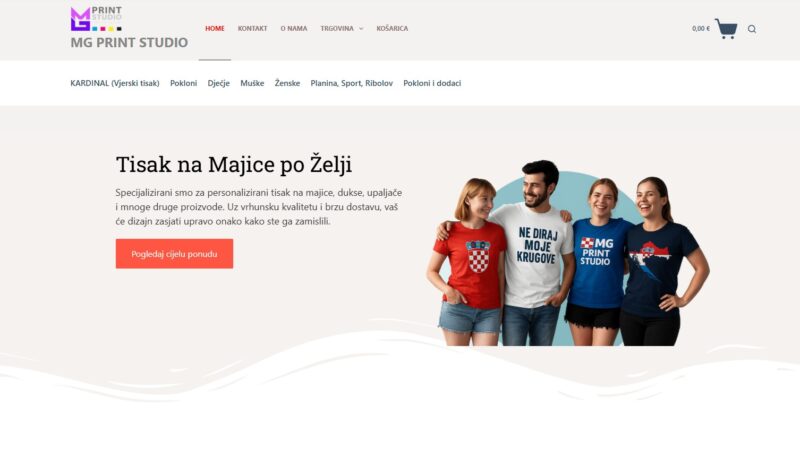Image resolution: width=800 pixels, height=449 pixels.
Task: Click the Pogledaj cijelu ponudu button
Action: 174,254
